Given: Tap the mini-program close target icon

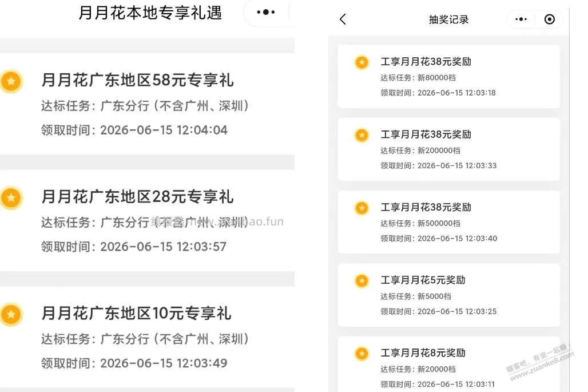Looking at the screenshot, I should coord(549,19).
